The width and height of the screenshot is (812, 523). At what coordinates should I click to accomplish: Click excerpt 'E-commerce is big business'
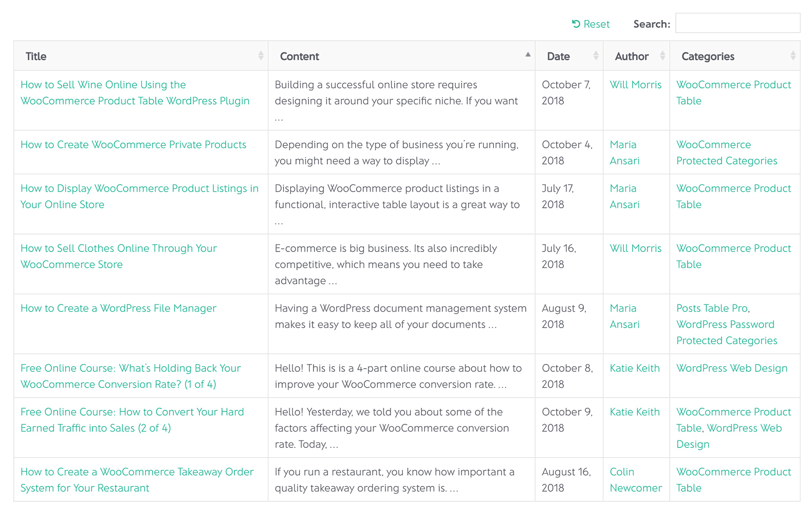[386, 264]
